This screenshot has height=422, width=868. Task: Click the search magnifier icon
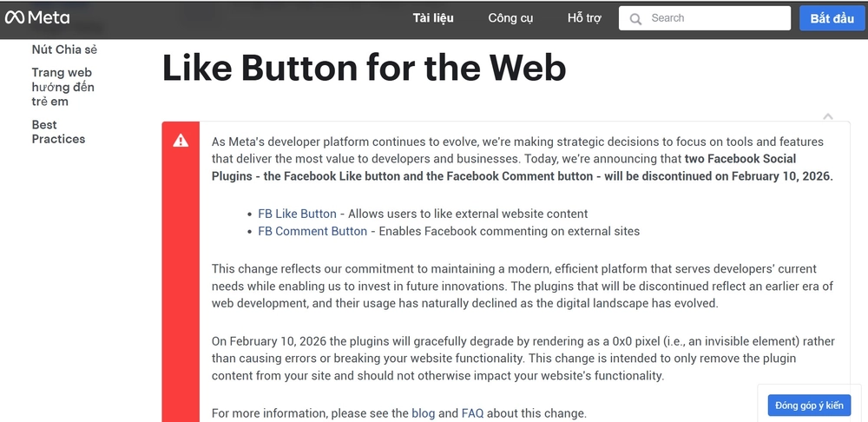point(636,18)
